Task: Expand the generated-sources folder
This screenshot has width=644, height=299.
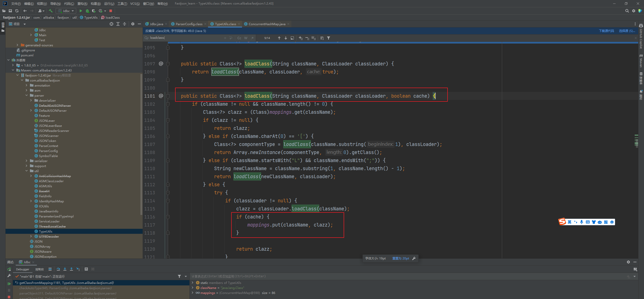Action: 17,45
